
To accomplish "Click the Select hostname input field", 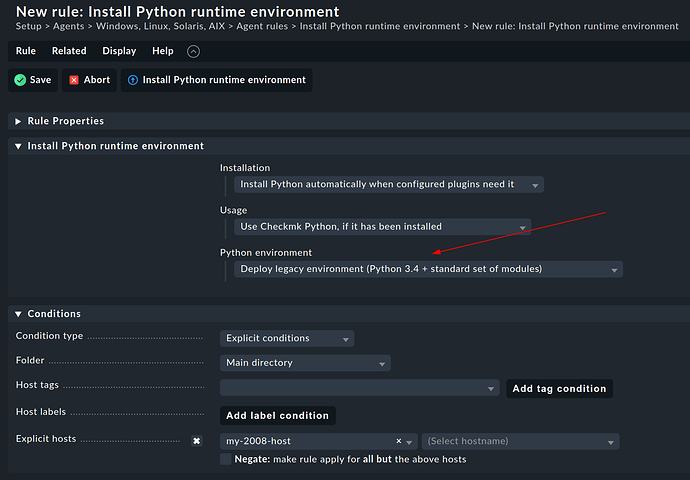I will click(520, 441).
